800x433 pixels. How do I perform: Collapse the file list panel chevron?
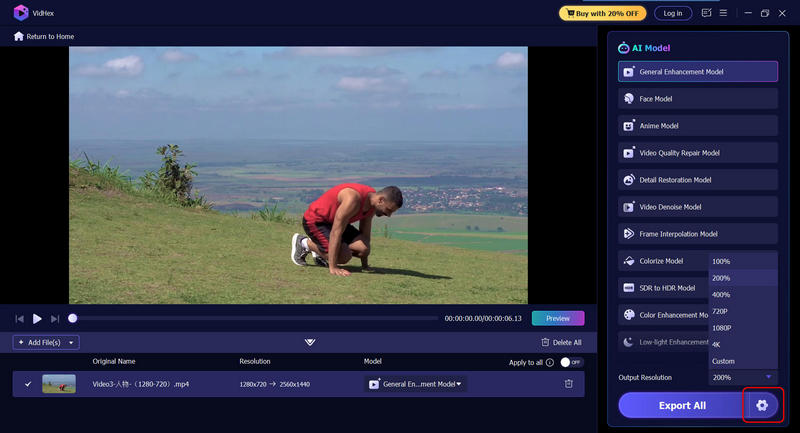[x=310, y=342]
